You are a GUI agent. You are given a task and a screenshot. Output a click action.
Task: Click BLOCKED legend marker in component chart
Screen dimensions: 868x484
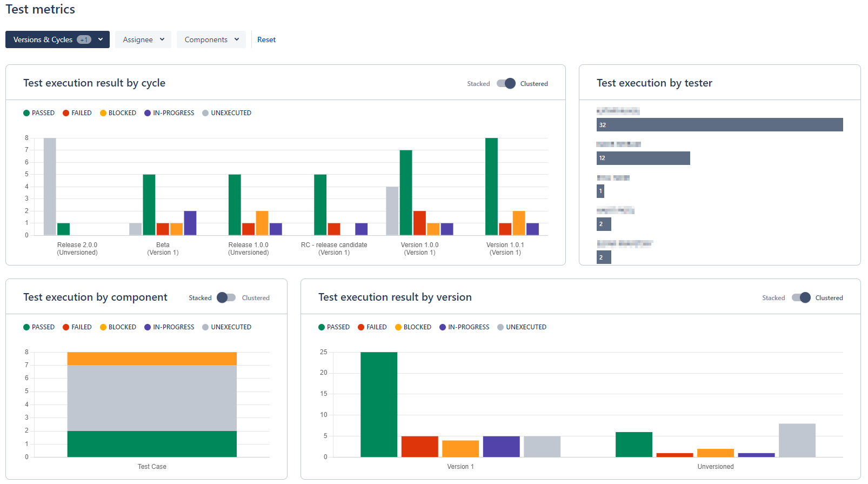[103, 327]
